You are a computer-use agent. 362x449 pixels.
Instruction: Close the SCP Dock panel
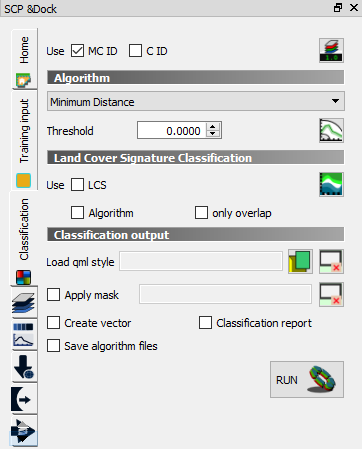[x=354, y=8]
